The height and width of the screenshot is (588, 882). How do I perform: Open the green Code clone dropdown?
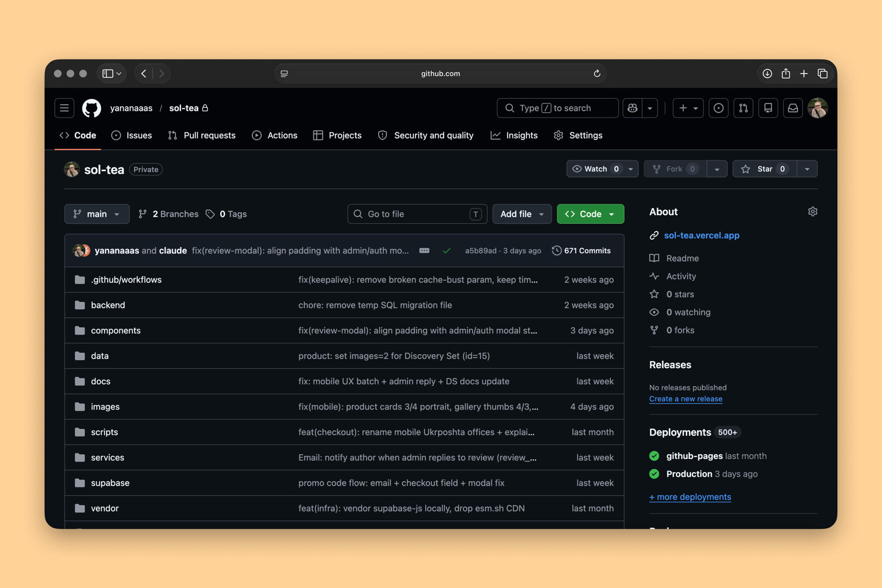tap(591, 214)
